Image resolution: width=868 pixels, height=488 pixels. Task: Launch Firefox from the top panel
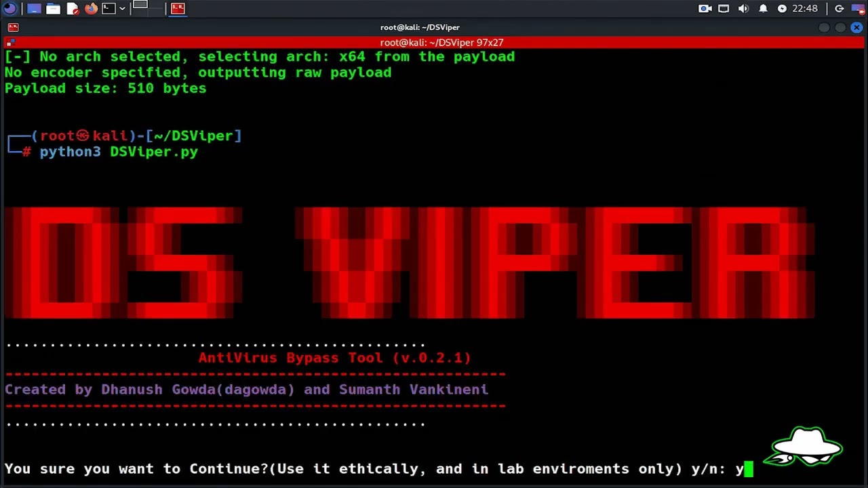tap(91, 9)
